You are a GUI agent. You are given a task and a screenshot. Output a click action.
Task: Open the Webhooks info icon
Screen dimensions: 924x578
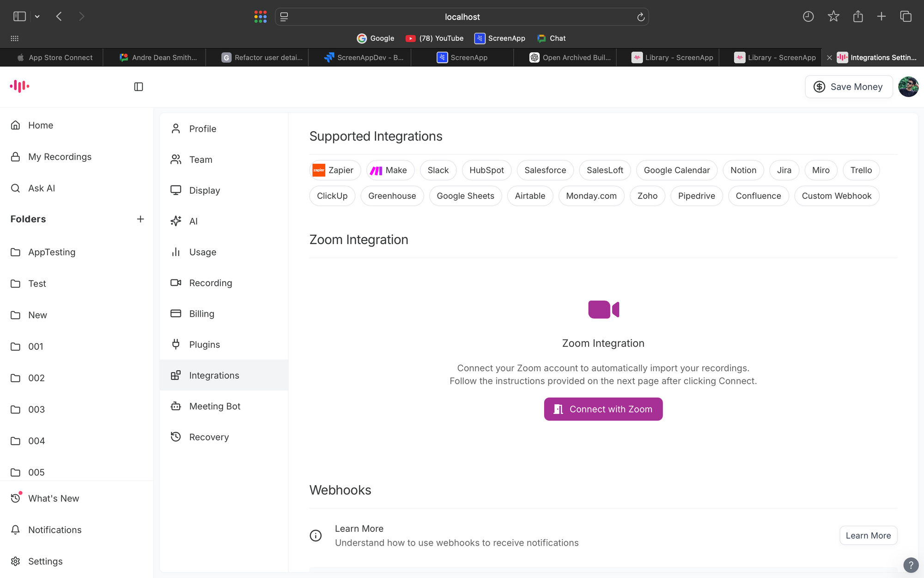(x=316, y=535)
